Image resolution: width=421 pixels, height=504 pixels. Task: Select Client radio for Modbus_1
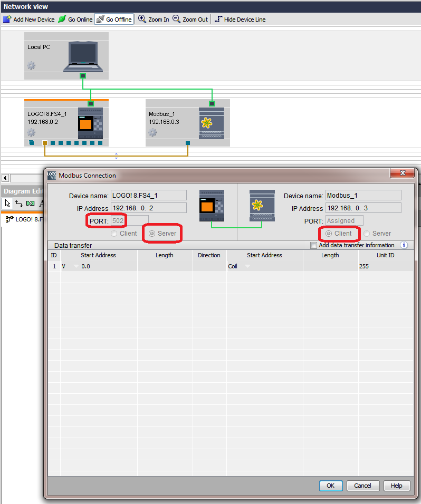(328, 234)
